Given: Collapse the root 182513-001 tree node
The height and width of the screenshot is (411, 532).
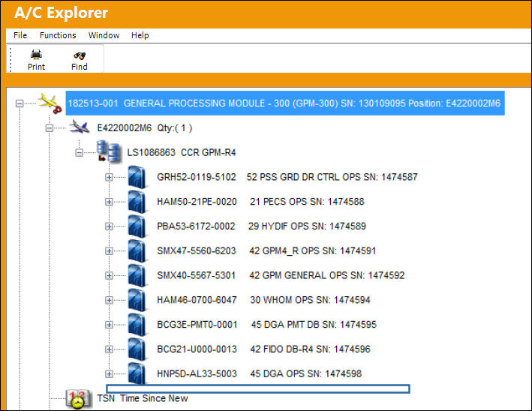Looking at the screenshot, I should 20,103.
